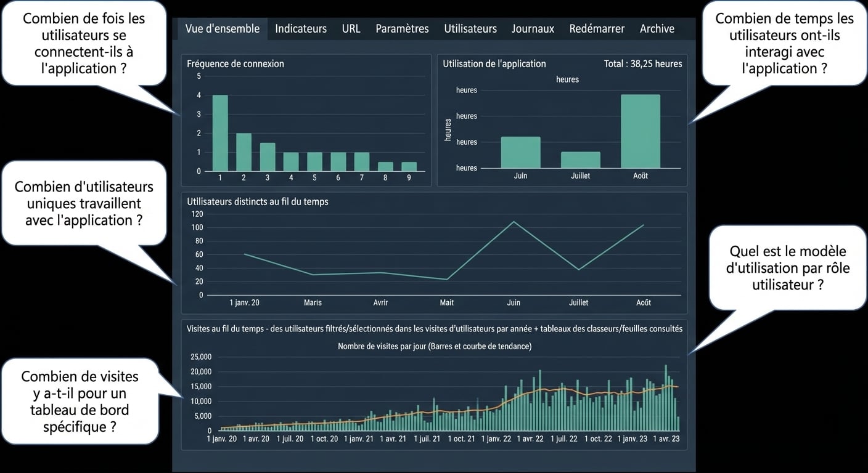Click the Redémarrer tab
Viewport: 868px width, 473px height.
click(x=597, y=28)
